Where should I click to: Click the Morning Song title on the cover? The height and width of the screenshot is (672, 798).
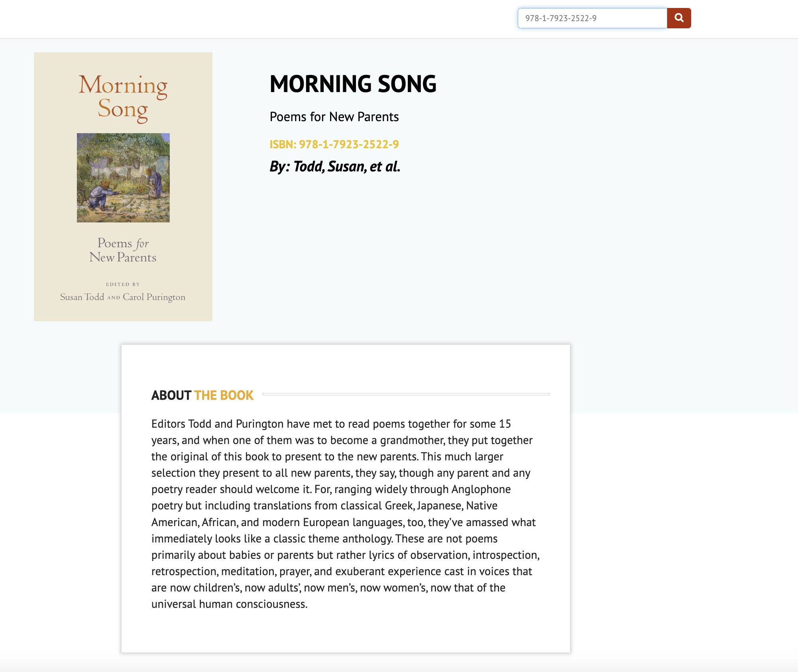point(123,97)
